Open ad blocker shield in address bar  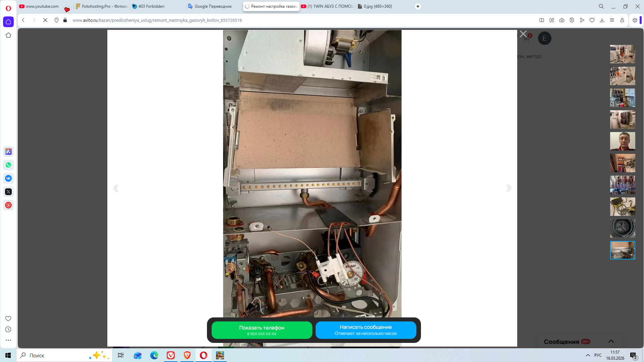point(572,20)
